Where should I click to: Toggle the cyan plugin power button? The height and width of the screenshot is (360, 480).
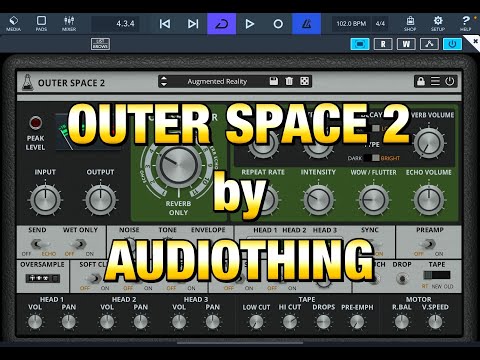tap(452, 44)
